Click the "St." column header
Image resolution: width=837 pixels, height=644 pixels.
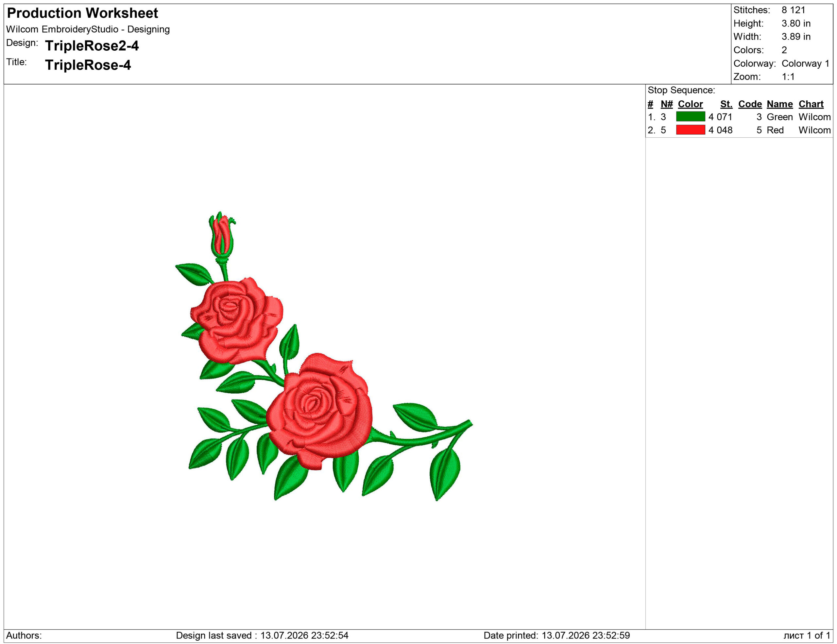pos(726,104)
